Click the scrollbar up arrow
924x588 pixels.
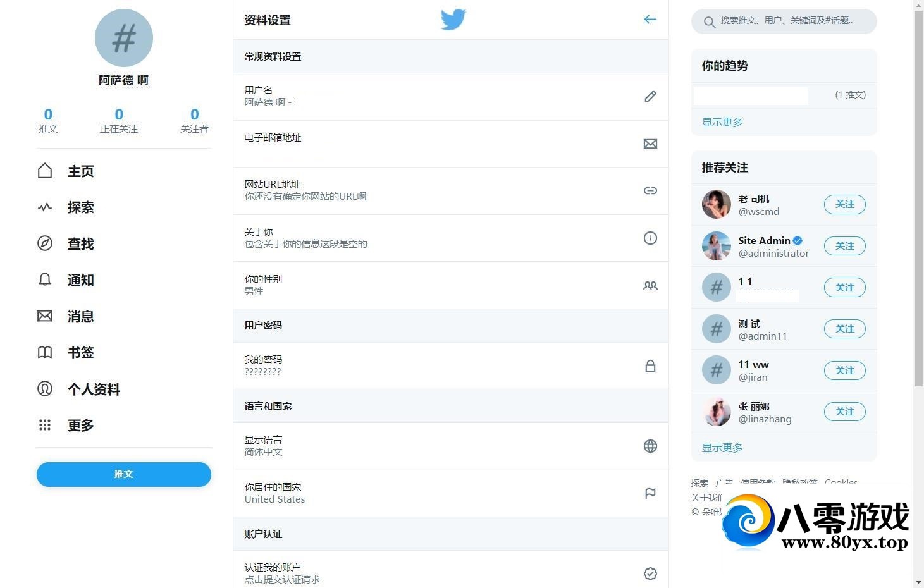point(918,5)
